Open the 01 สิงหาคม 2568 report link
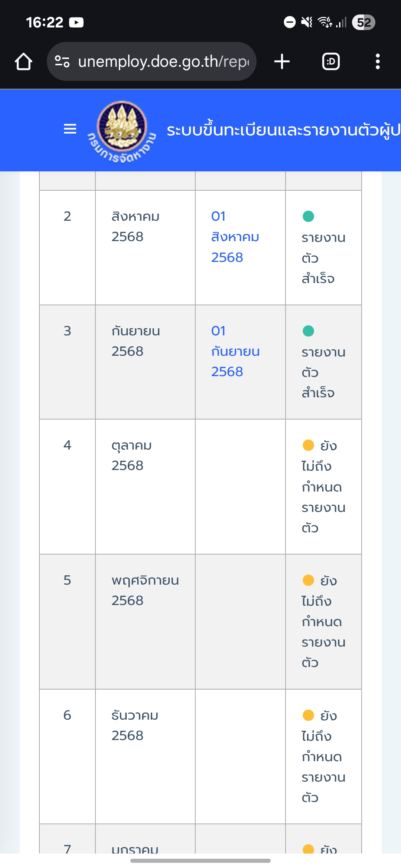 click(235, 237)
